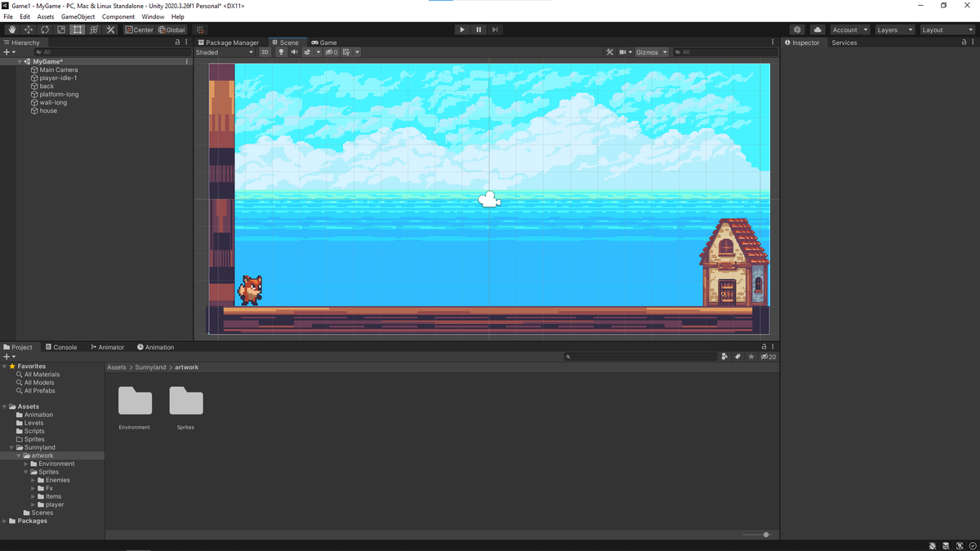Open custom editor tools
The image size is (980, 551).
click(111, 29)
